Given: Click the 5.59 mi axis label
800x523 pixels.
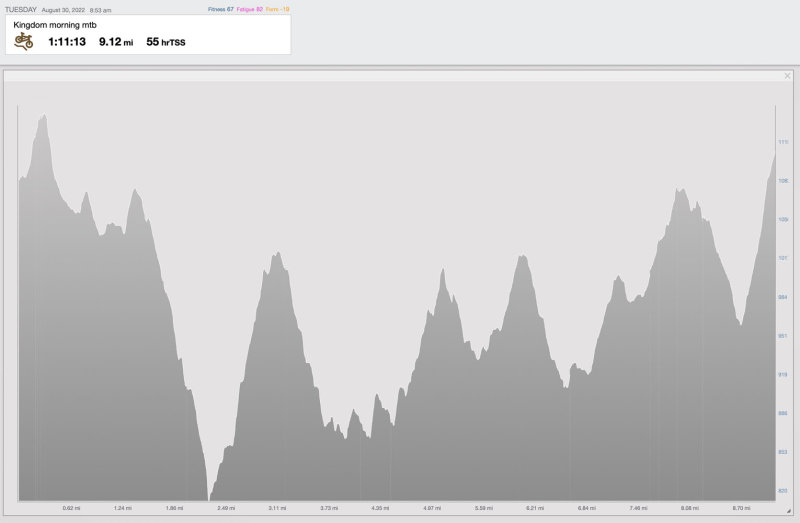Looking at the screenshot, I should pos(484,508).
